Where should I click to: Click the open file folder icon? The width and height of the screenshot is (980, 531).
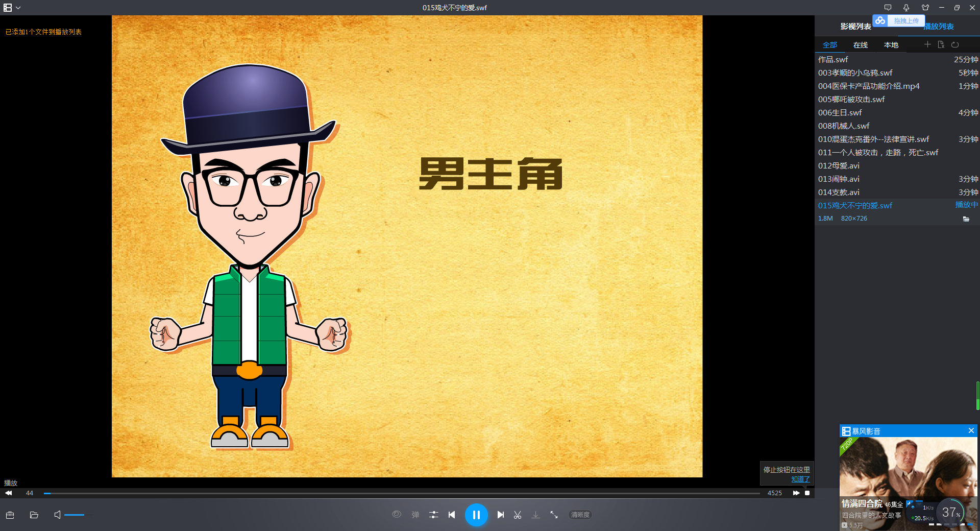[34, 515]
